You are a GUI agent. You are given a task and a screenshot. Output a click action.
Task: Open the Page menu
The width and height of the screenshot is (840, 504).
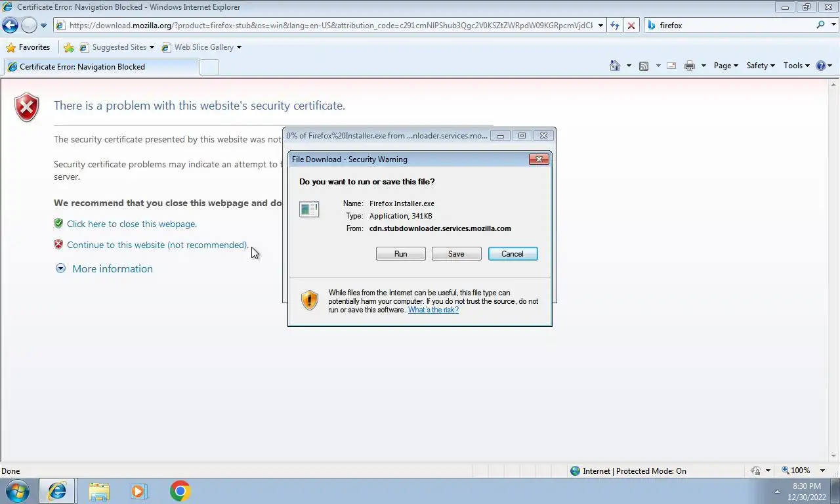tap(726, 66)
